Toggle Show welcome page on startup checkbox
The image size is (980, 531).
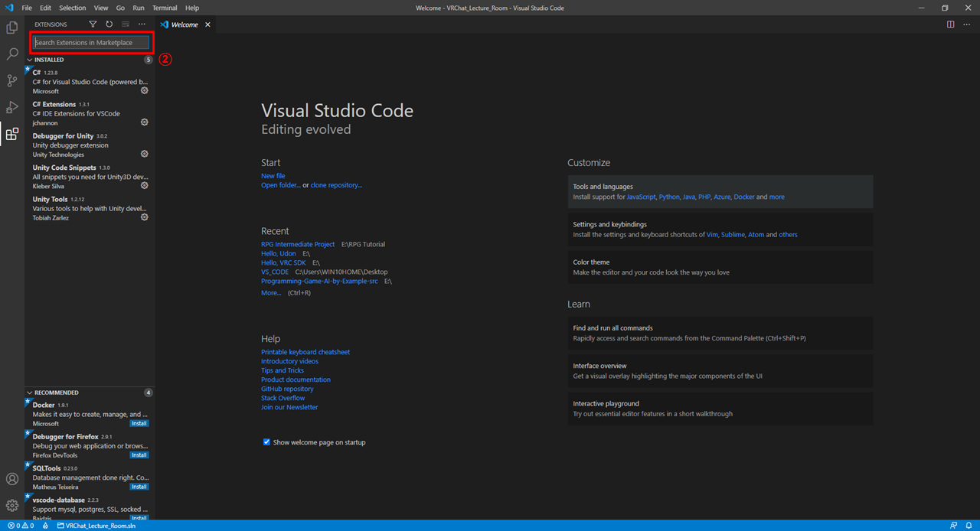click(x=266, y=442)
